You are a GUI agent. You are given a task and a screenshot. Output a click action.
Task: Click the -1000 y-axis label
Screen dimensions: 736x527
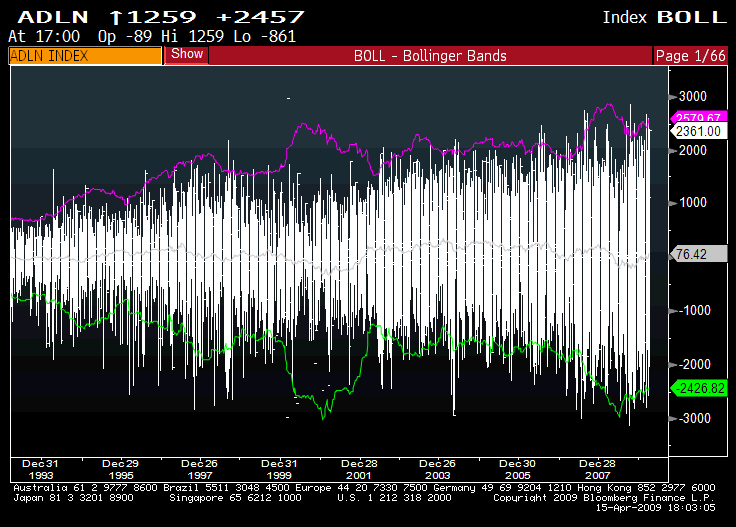(x=695, y=311)
